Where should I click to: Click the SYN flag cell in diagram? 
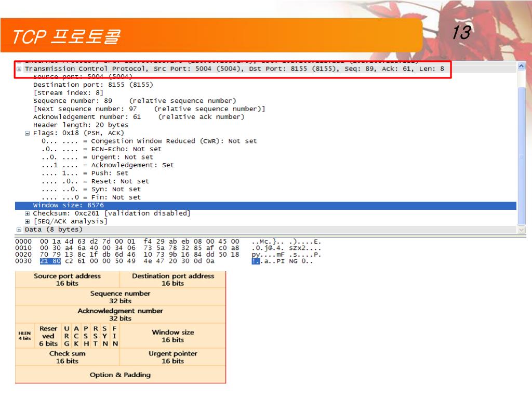tap(105, 336)
